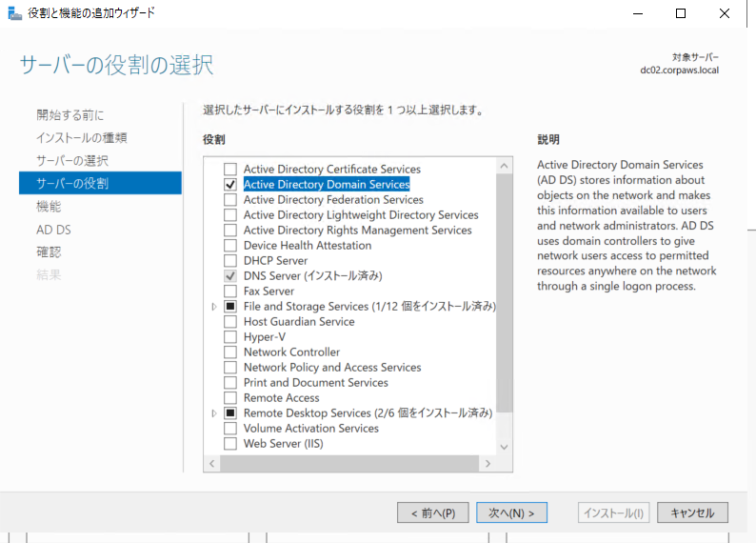Go to サーバーの選択 step
This screenshot has height=543, width=756.
click(72, 161)
